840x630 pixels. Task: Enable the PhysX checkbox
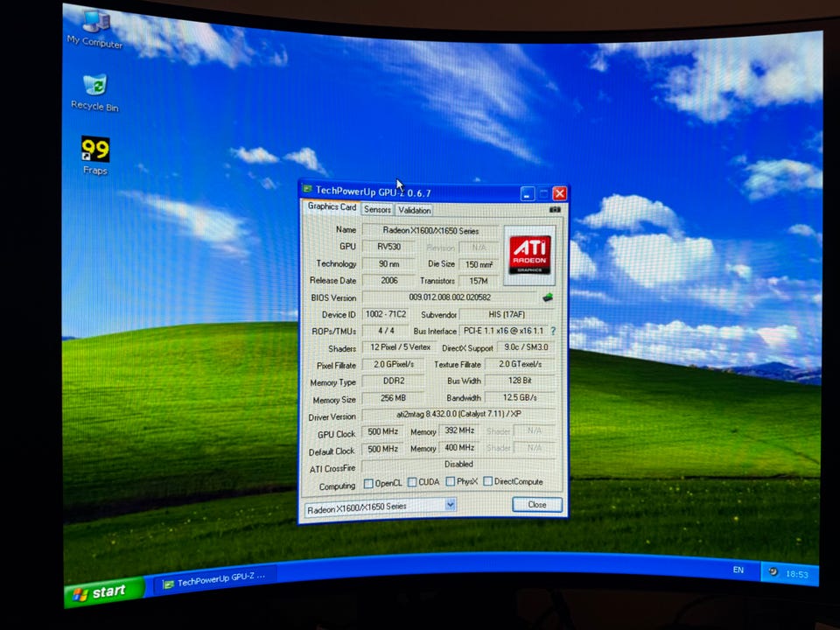(x=451, y=481)
